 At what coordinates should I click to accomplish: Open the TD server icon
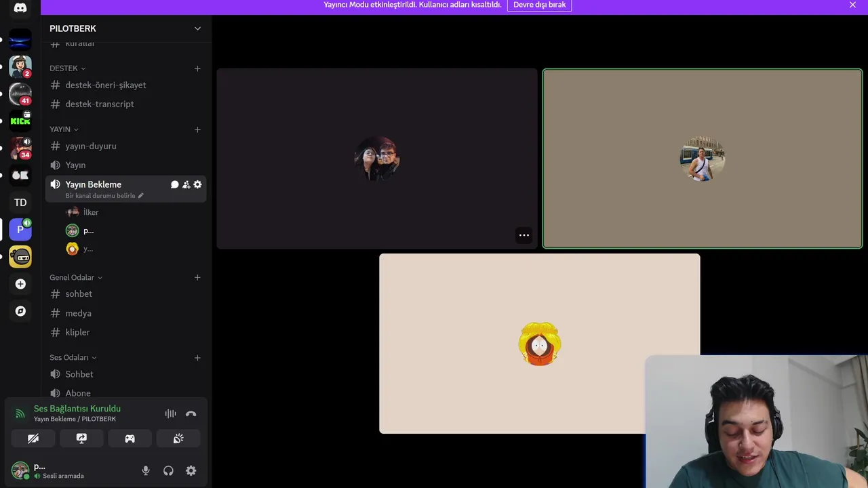tap(20, 202)
